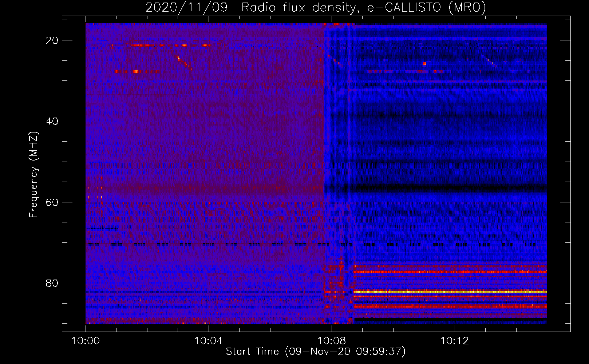
Task: Click the '60' frequency tick label
Action: 52,202
